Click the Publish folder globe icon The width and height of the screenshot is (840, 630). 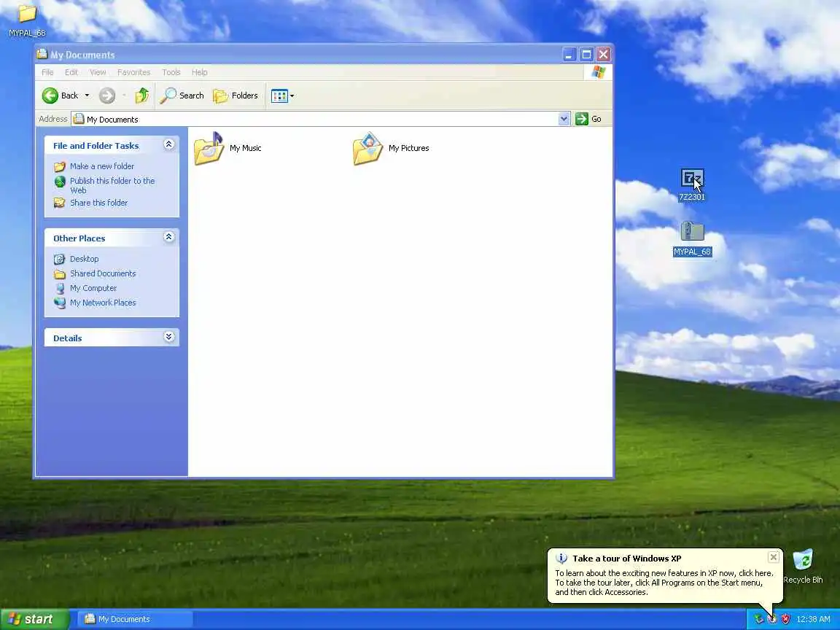(60, 182)
